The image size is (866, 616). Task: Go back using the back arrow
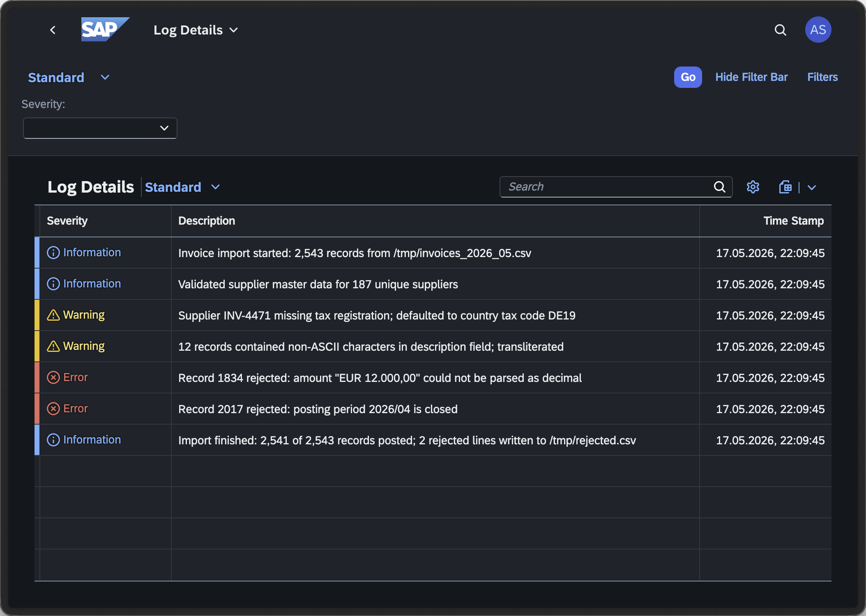tap(53, 30)
